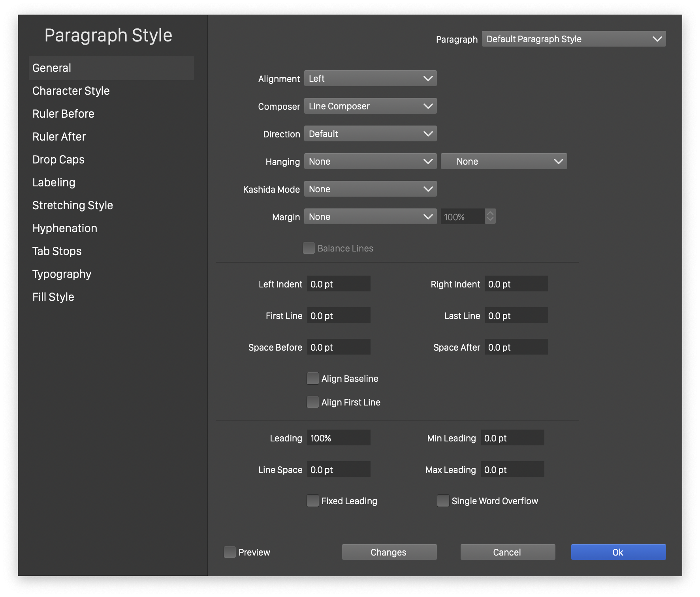The image size is (700, 597).
Task: Select Hyphenation in the sidebar
Action: pyautogui.click(x=65, y=228)
